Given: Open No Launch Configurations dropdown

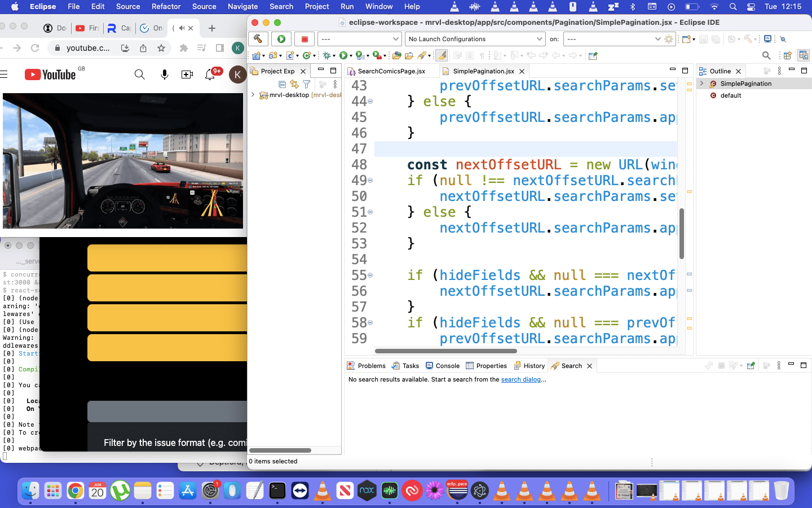Looking at the screenshot, I should pyautogui.click(x=475, y=39).
